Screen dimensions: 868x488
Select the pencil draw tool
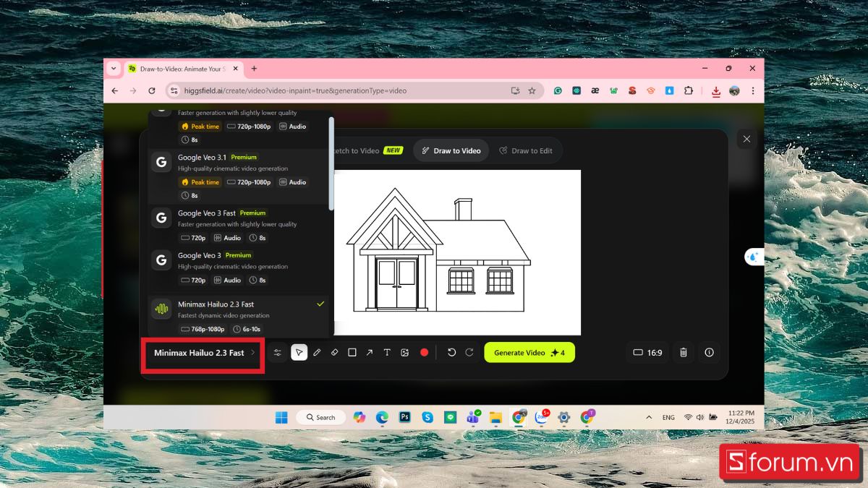point(317,353)
